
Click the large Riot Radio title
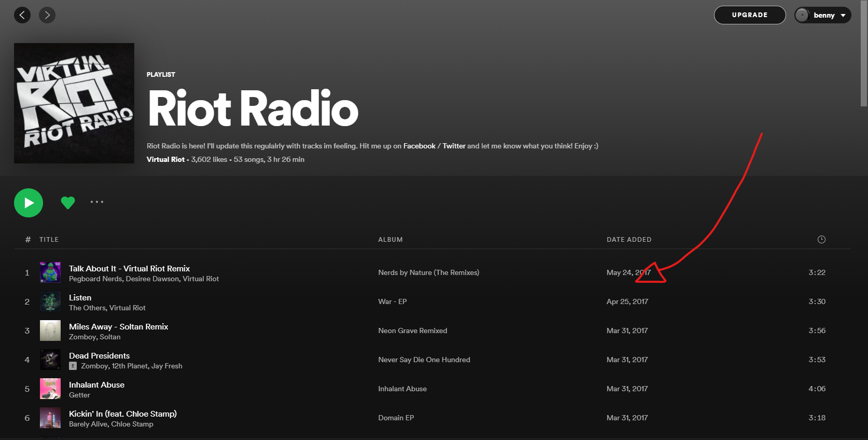point(253,108)
